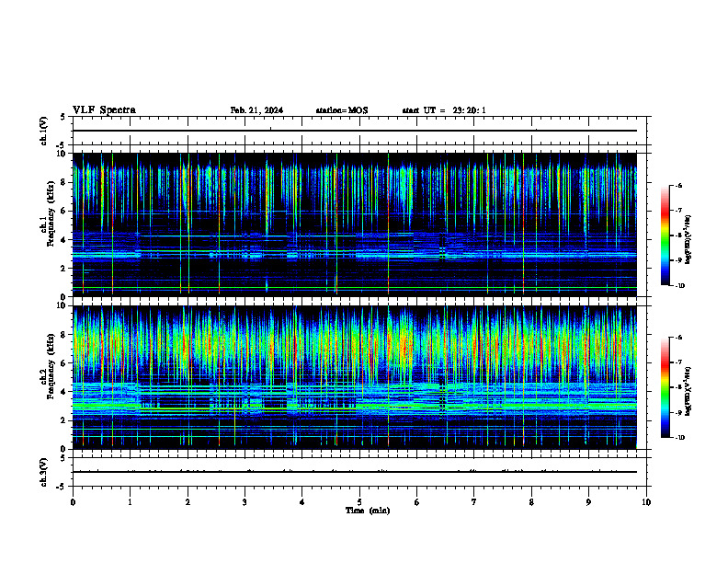The image size is (728, 563).
Task: Click the time axis tick label "6"
Action: click(417, 502)
